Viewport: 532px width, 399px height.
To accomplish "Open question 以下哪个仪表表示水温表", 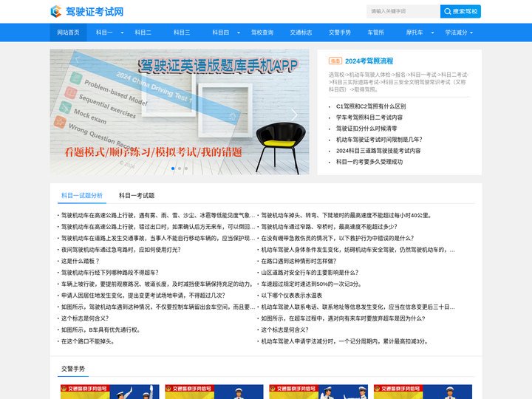I will [x=291, y=296].
